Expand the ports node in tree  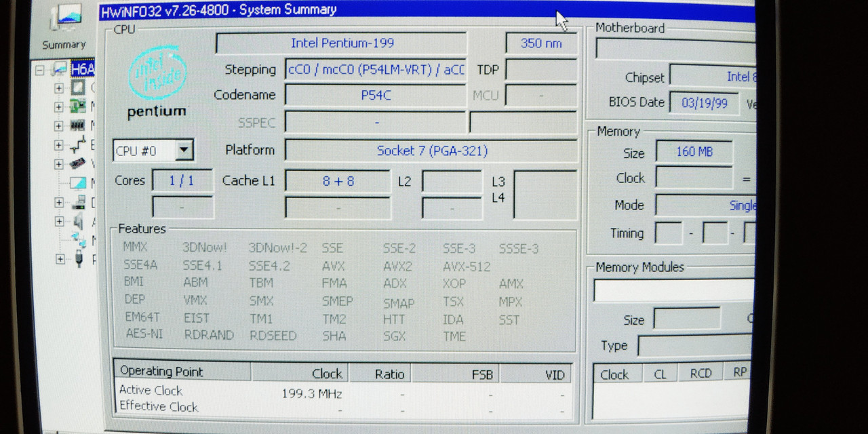[59, 259]
